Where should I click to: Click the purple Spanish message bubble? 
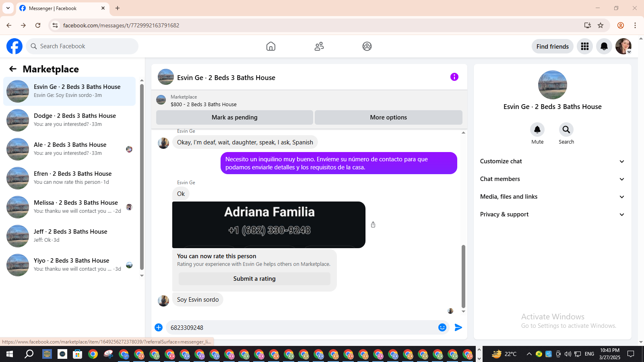coord(339,163)
